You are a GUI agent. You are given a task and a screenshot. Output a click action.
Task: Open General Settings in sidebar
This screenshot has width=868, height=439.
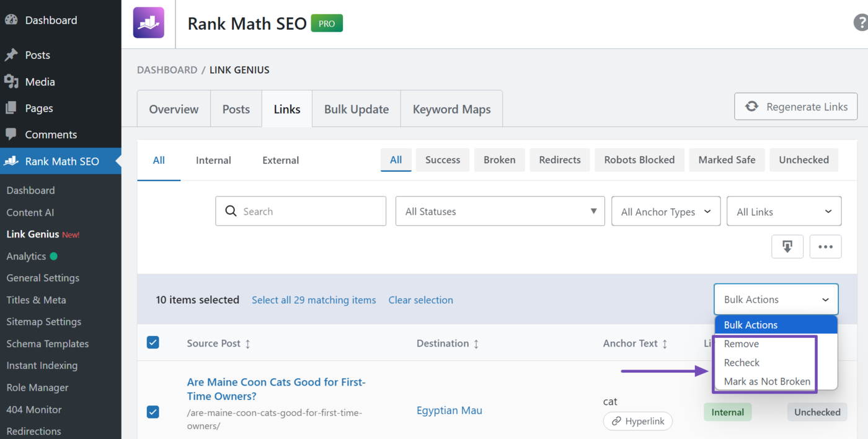click(43, 278)
